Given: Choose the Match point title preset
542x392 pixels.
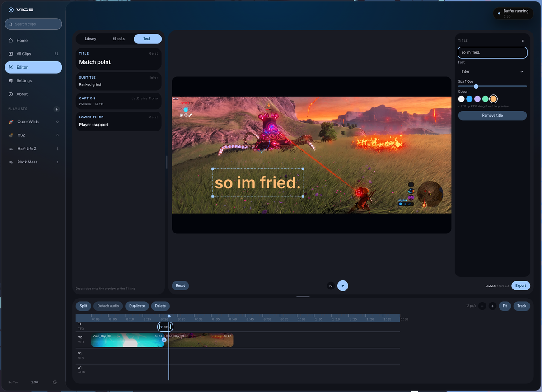Looking at the screenshot, I should [x=118, y=59].
